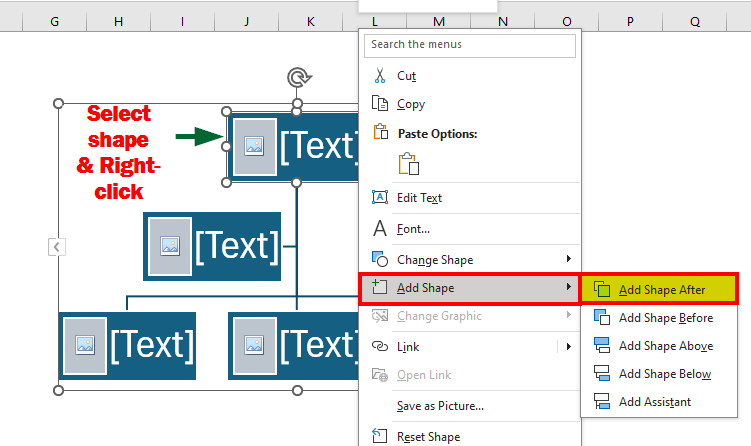The width and height of the screenshot is (751, 446).
Task: Select column I header
Action: [182, 22]
